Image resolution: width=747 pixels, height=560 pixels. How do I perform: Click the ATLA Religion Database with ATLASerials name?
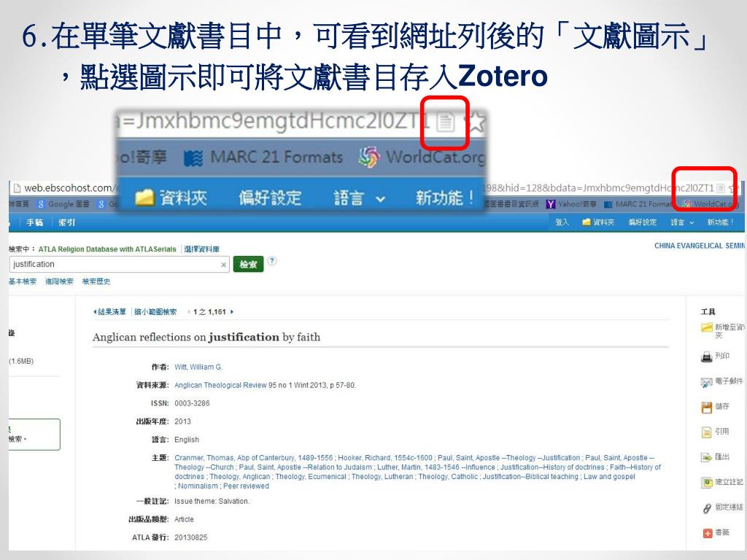[x=107, y=249]
